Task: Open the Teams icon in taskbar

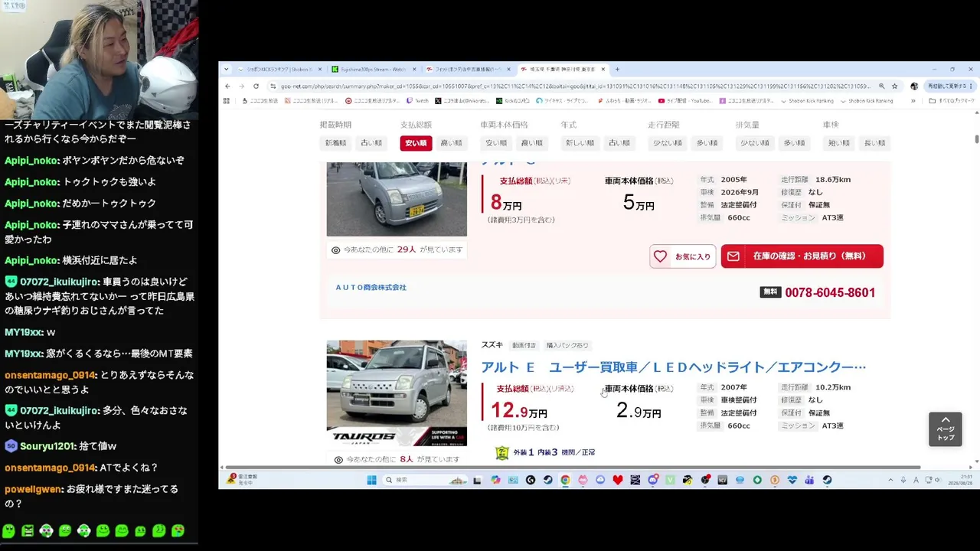Action: coord(809,480)
